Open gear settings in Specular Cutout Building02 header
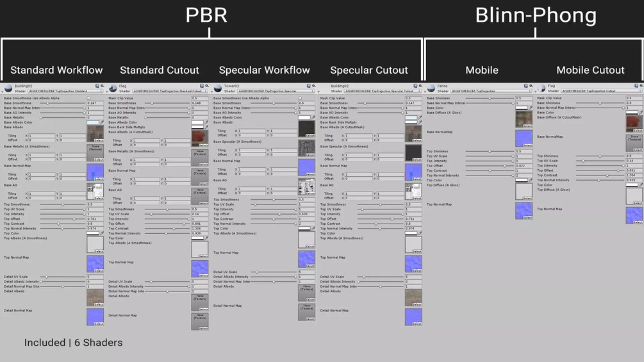This screenshot has width=644, height=362. tap(420, 86)
